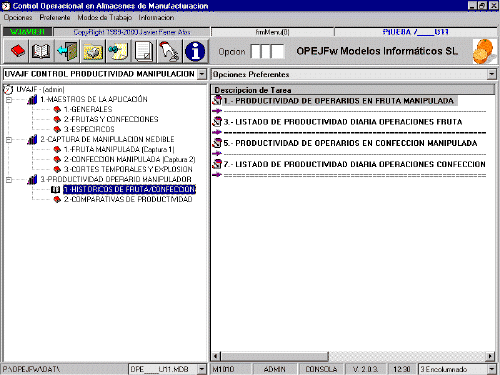Open the 3 Encolumnado dropdown
The image size is (500, 375).
click(x=492, y=369)
